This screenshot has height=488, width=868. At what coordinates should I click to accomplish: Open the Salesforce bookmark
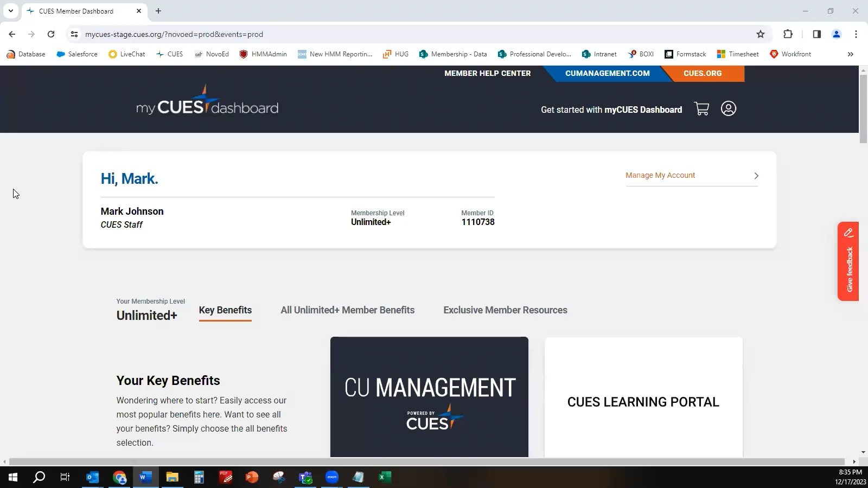[76, 54]
